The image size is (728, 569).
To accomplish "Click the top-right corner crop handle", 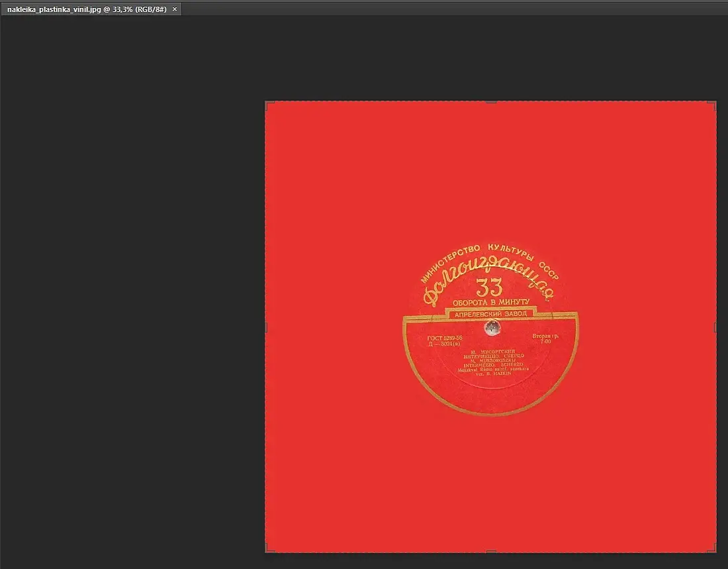I will click(x=713, y=105).
